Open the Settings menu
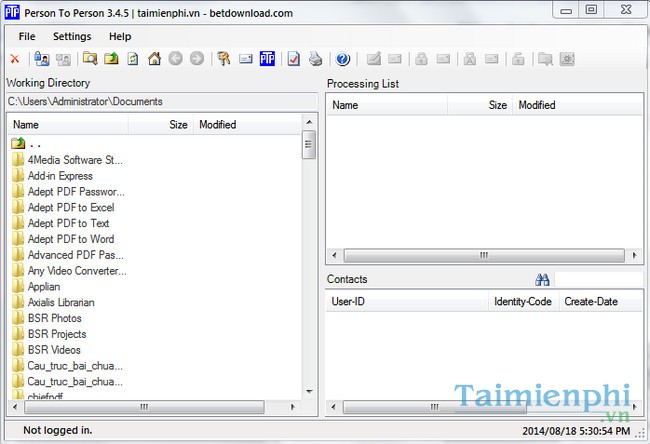The width and height of the screenshot is (650, 444). point(72,36)
